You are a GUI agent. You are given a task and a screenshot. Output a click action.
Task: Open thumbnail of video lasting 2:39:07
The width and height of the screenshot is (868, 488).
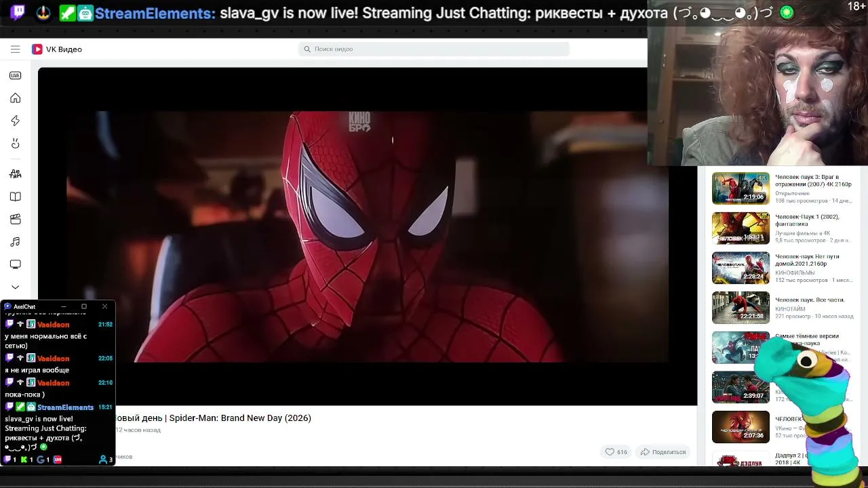741,387
